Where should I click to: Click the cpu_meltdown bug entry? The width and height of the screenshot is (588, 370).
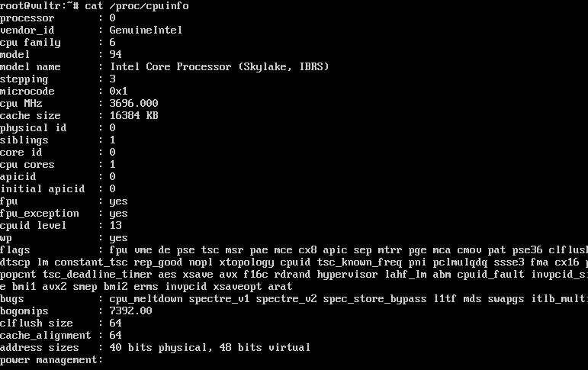pos(146,299)
